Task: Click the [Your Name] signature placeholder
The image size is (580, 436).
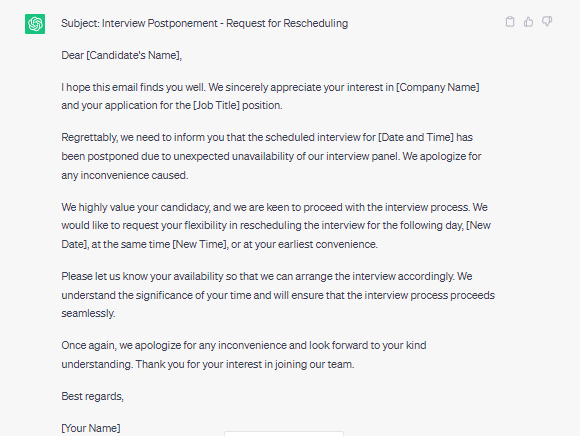Action: 91,428
